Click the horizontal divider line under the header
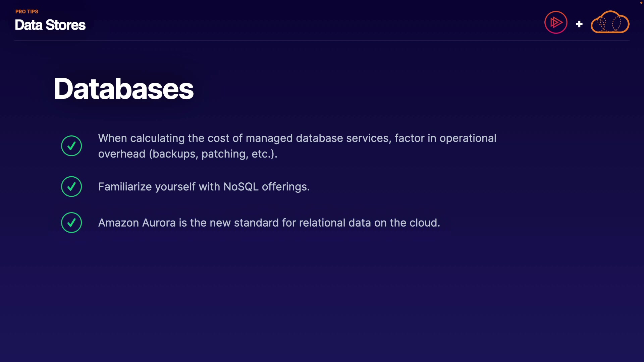Screen dimensions: 644x362 [x=322, y=41]
